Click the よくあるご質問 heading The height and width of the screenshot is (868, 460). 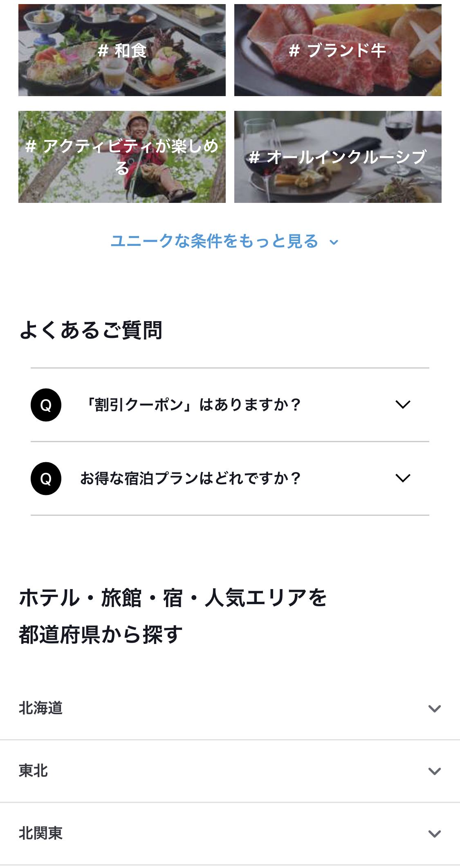91,330
